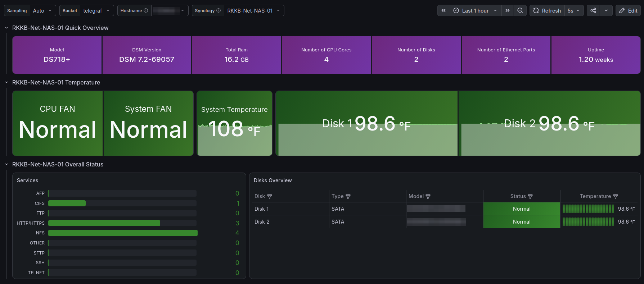The width and height of the screenshot is (644, 284).
Task: Click the Refresh button
Action: (x=547, y=10)
